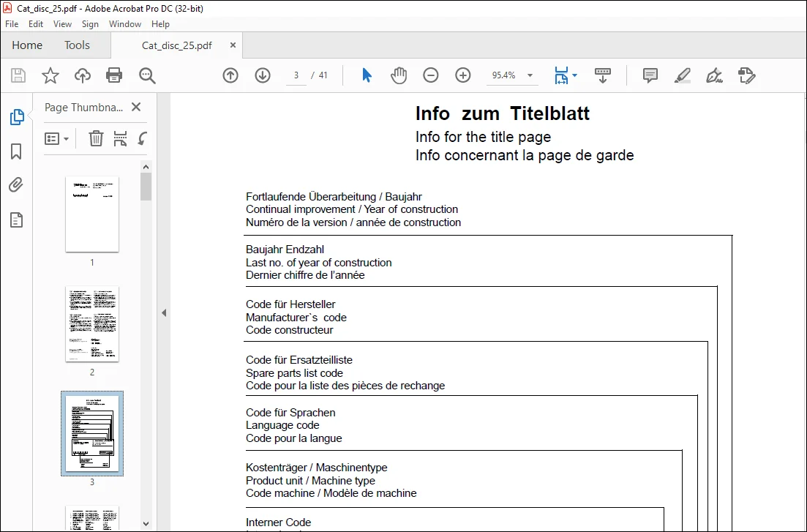This screenshot has height=532, width=807.
Task: Click 'Language code' text
Action: tap(282, 425)
